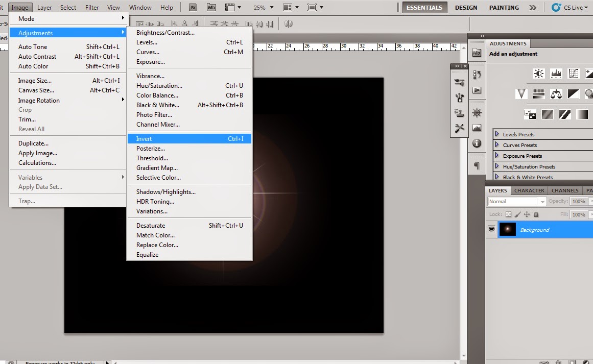This screenshot has height=364, width=593.
Task: Click the layer Fill field showing 100%
Action: pos(579,215)
